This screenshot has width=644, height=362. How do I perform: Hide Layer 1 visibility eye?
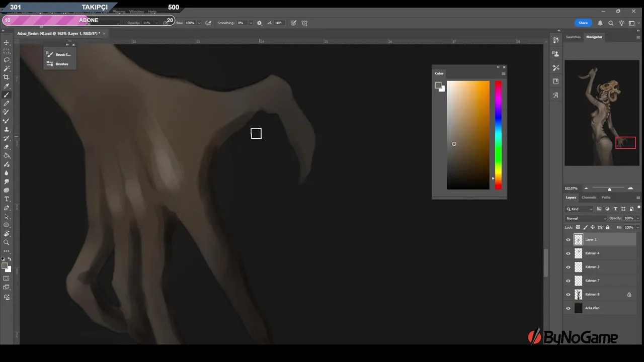(569, 239)
